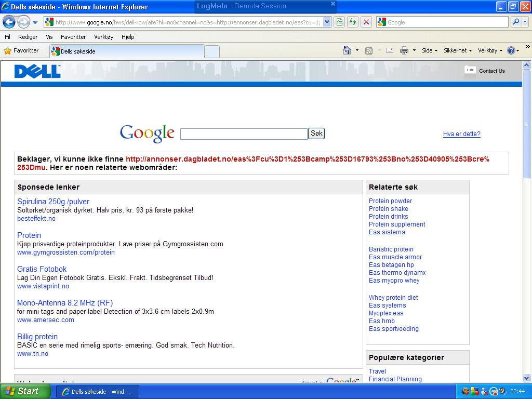Expand the Print dropdown arrow

click(414, 50)
